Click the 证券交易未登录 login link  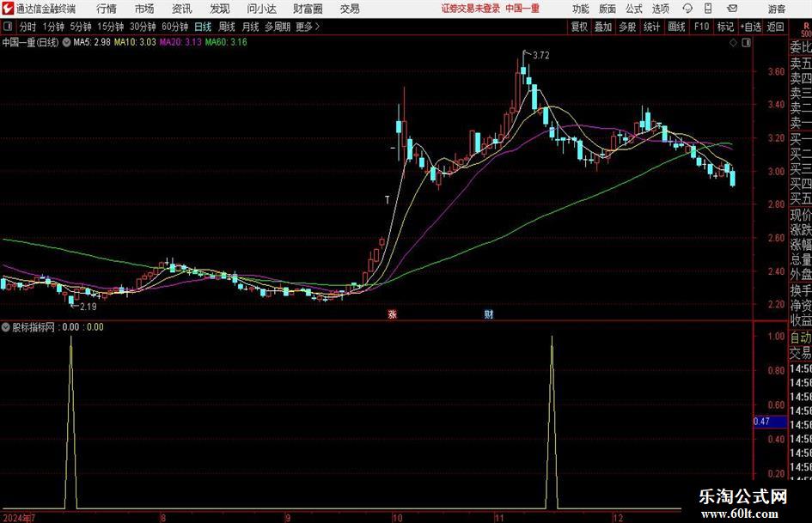click(471, 9)
